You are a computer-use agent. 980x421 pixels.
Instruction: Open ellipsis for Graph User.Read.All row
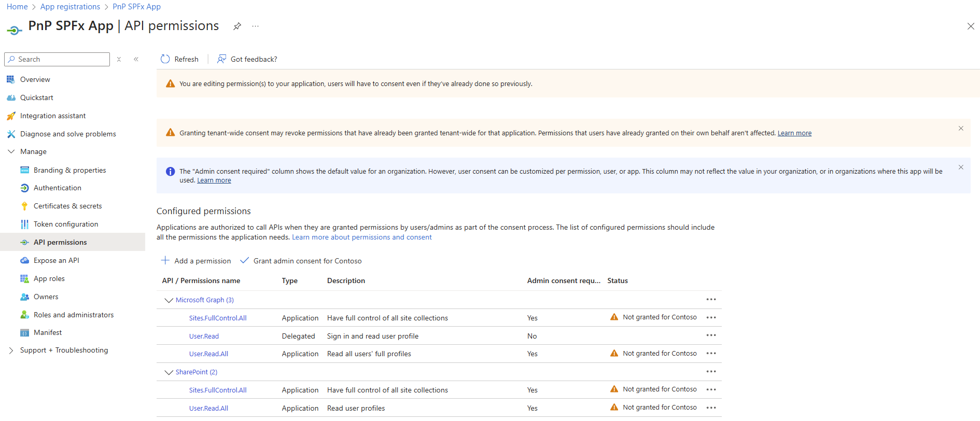[x=711, y=354]
